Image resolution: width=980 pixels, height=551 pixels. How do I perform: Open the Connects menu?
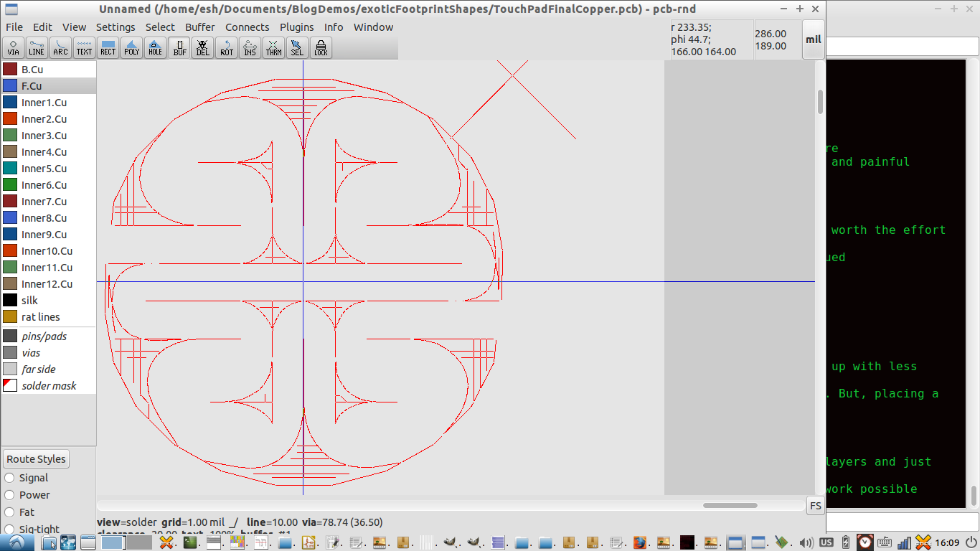(248, 27)
